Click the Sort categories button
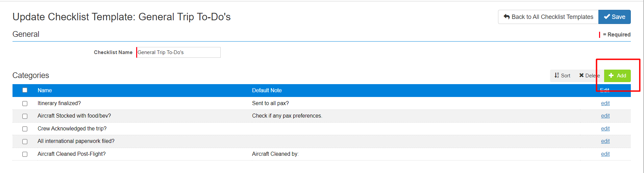644x173 pixels. click(562, 76)
